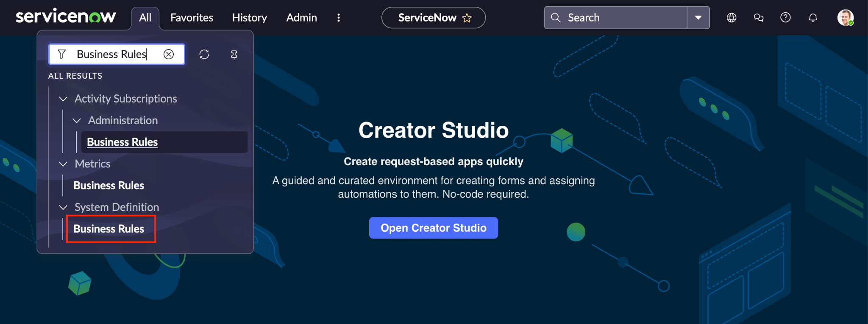Collapse the Administration subgroup
868x324 pixels.
tap(77, 121)
